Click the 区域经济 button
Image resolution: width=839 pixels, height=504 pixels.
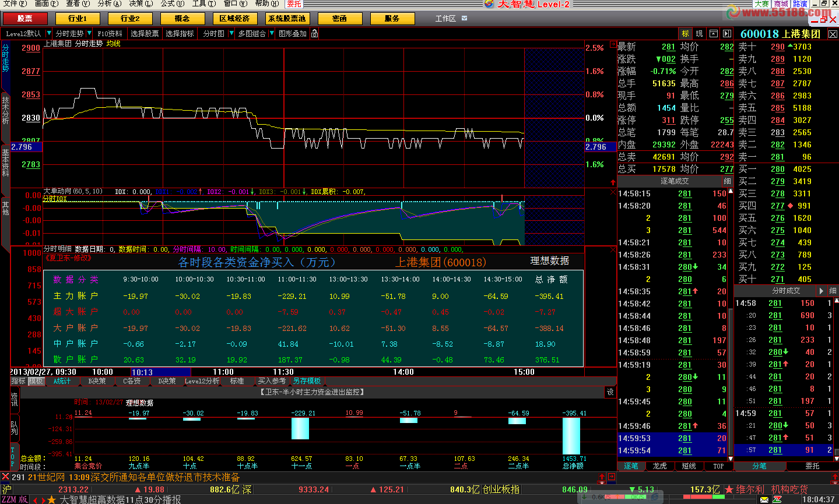pyautogui.click(x=234, y=19)
